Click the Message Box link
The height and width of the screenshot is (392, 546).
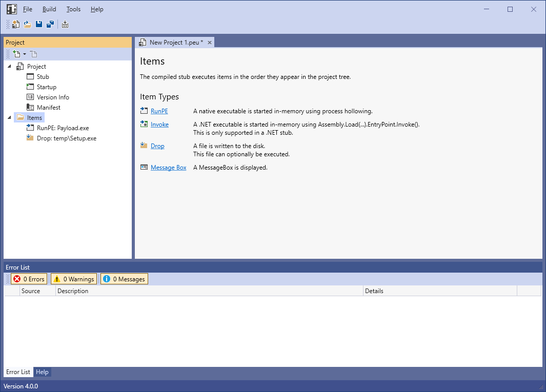pos(168,168)
